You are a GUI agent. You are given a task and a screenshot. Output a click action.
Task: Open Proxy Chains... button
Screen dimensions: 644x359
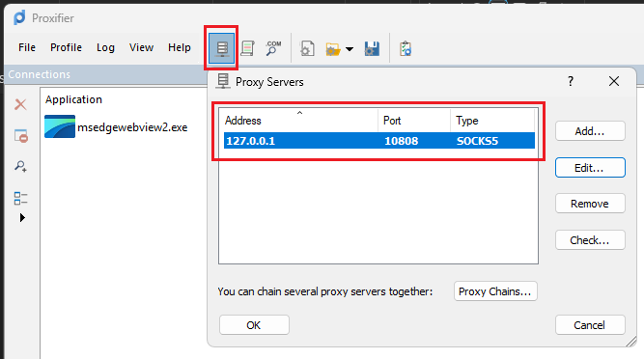[495, 291]
